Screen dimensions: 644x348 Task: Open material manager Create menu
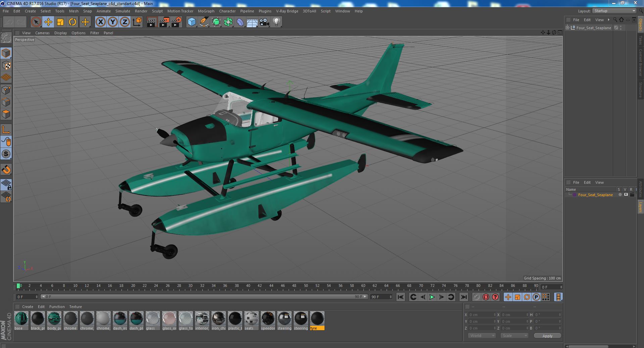(28, 307)
